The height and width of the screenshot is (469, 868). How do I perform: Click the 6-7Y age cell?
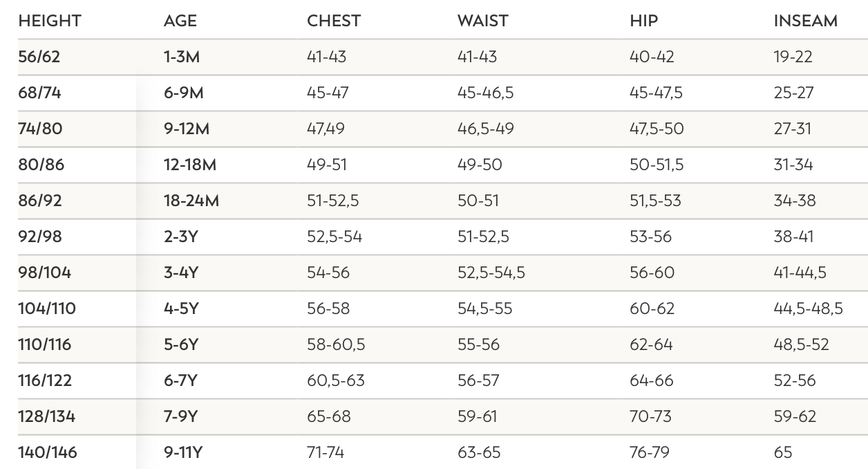click(181, 381)
